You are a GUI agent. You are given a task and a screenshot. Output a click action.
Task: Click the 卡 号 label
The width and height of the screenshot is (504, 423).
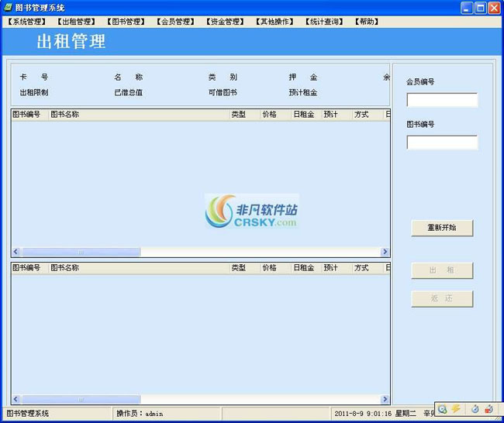pyautogui.click(x=34, y=77)
